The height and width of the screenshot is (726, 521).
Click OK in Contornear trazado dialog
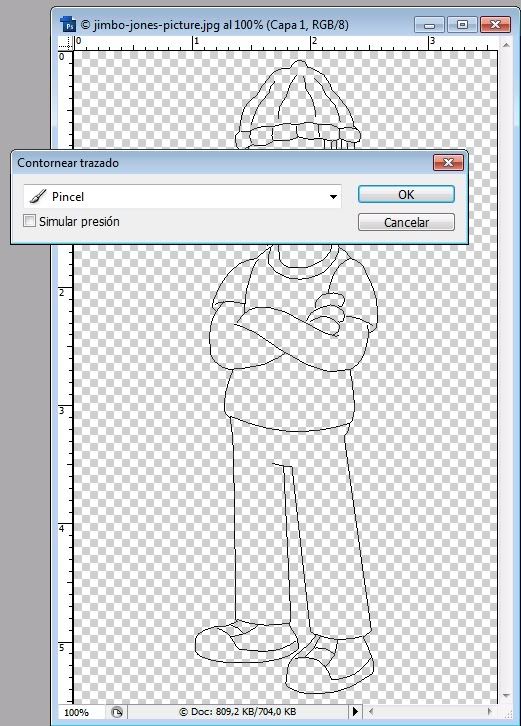click(x=406, y=194)
